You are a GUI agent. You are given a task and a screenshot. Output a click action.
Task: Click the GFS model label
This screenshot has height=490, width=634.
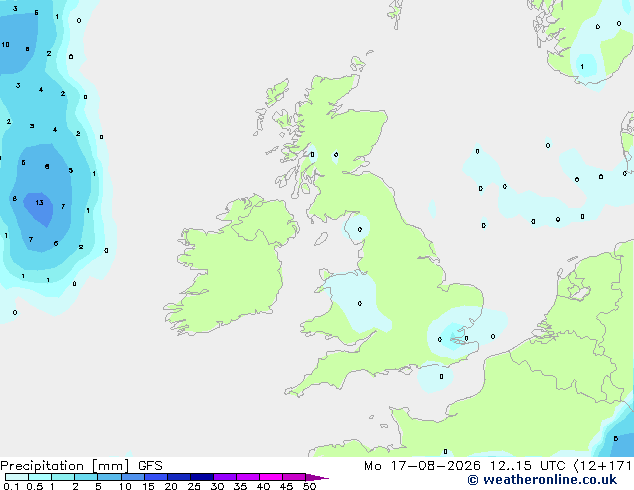(x=150, y=466)
